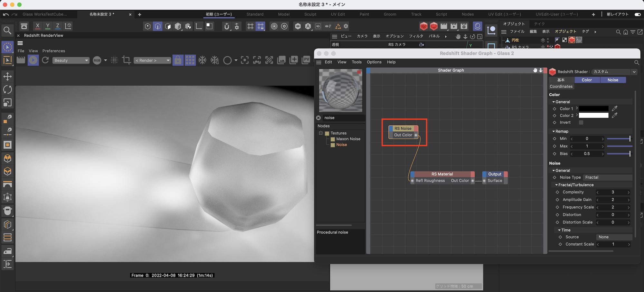Click the RenderView start render play button
This screenshot has width=644, height=292.
(x=33, y=60)
